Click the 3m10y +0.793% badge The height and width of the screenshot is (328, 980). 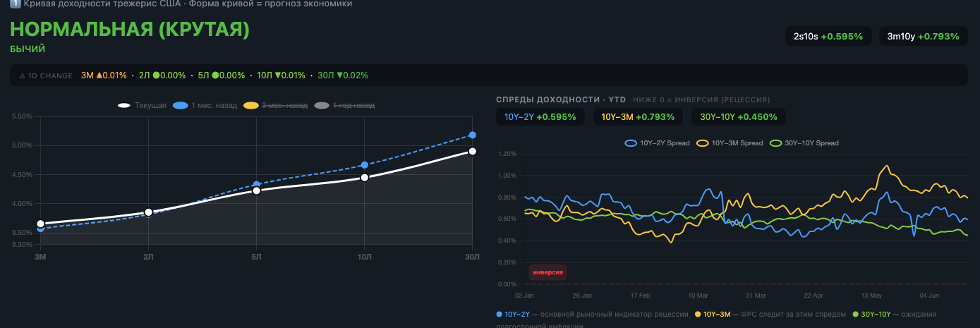(924, 36)
